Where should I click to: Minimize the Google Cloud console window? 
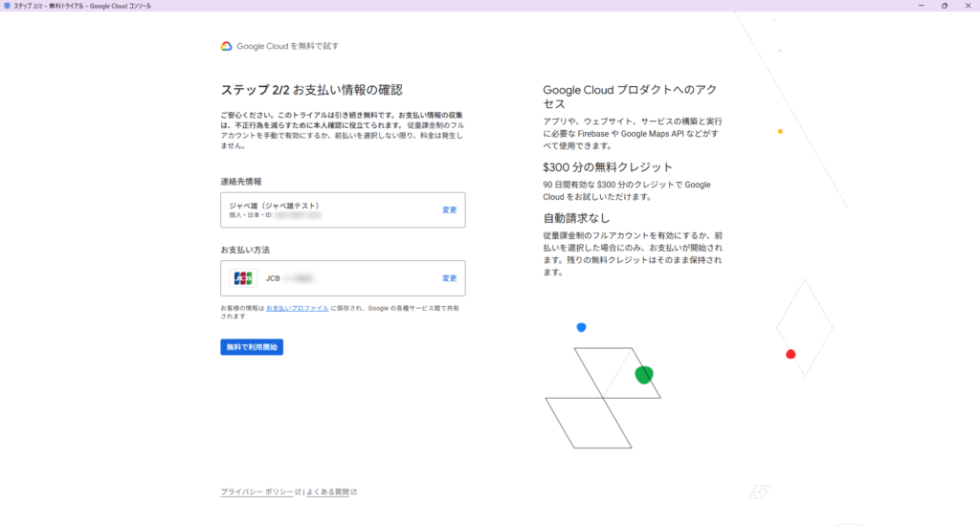click(x=919, y=6)
